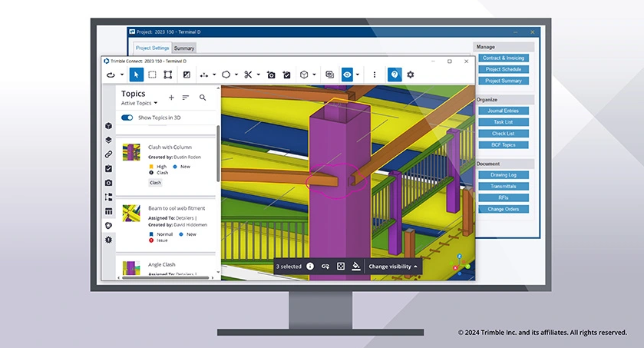Select the orbit/rotate tool
The image size is (644, 348).
[x=111, y=75]
